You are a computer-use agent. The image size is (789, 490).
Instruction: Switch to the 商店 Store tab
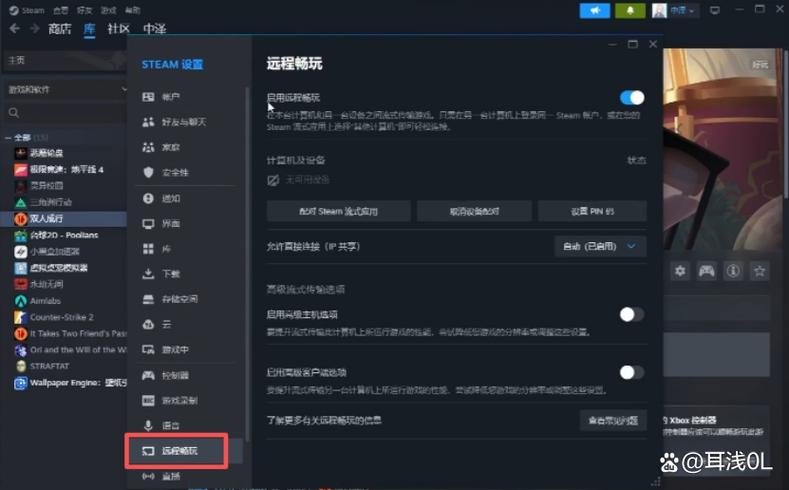[x=59, y=29]
